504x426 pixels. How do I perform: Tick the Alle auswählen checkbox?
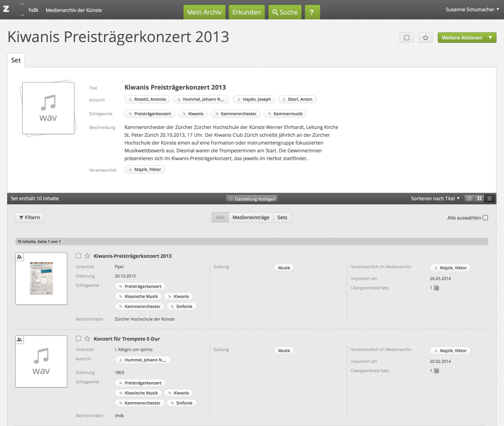pos(485,218)
